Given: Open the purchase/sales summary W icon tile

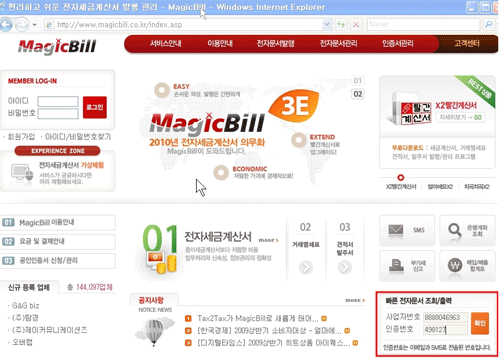Looking at the screenshot, I should [x=467, y=266].
